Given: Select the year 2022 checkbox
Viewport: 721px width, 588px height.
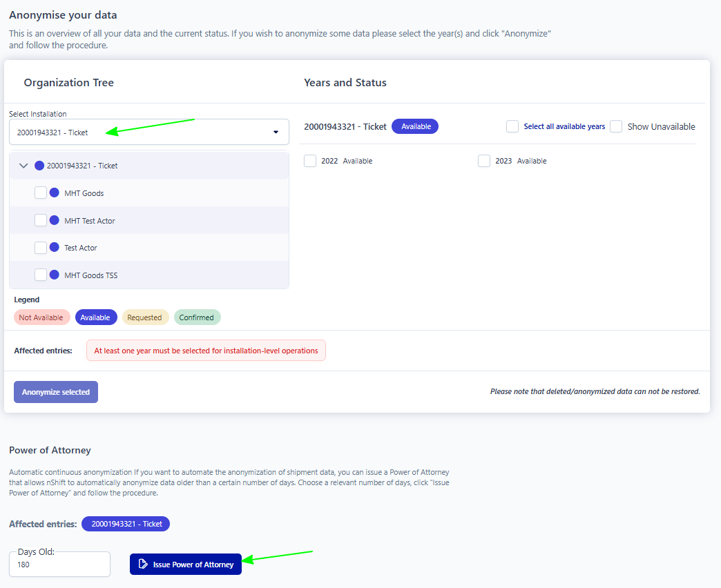Looking at the screenshot, I should tap(310, 161).
